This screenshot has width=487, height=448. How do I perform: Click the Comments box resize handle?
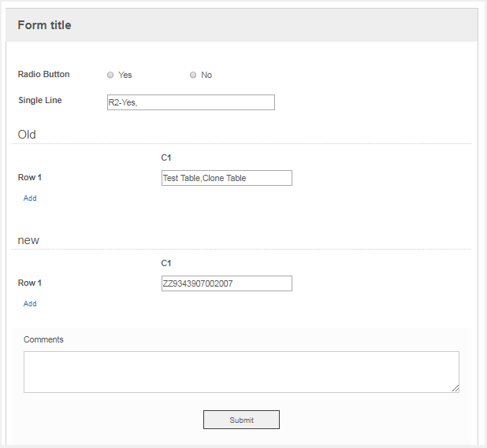tap(455, 388)
